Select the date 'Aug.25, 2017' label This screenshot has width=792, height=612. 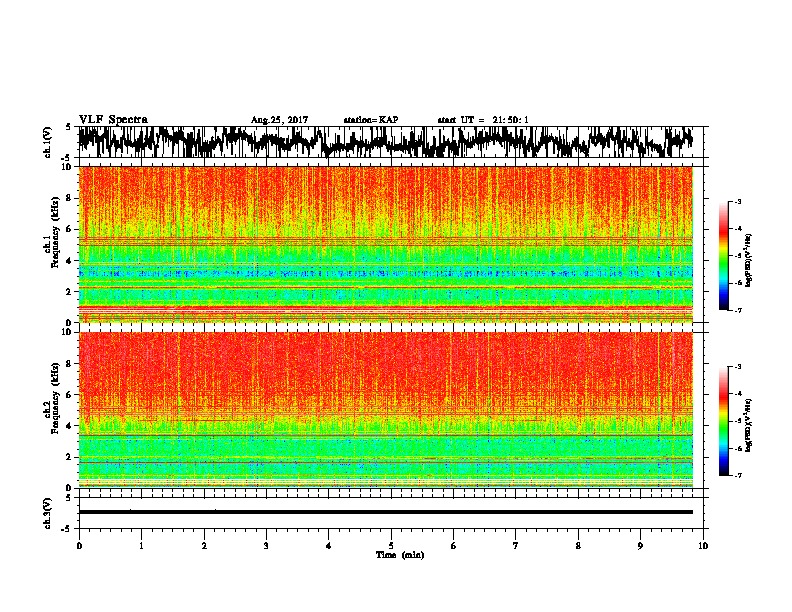(279, 120)
